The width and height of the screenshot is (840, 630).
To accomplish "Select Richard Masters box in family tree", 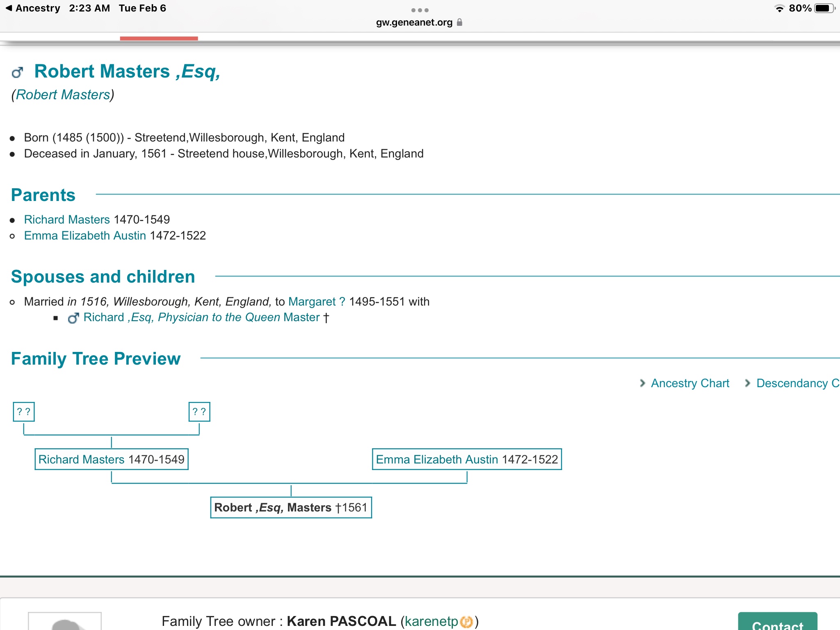I will pos(111,459).
